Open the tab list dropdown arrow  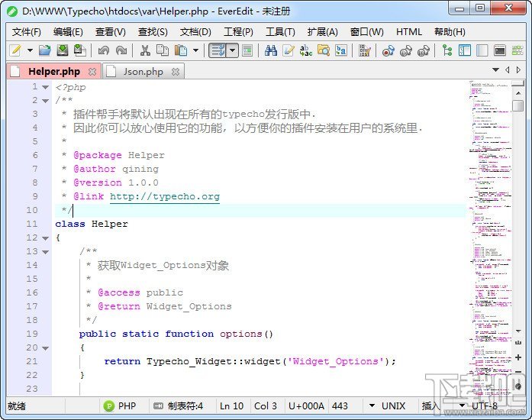click(x=495, y=70)
